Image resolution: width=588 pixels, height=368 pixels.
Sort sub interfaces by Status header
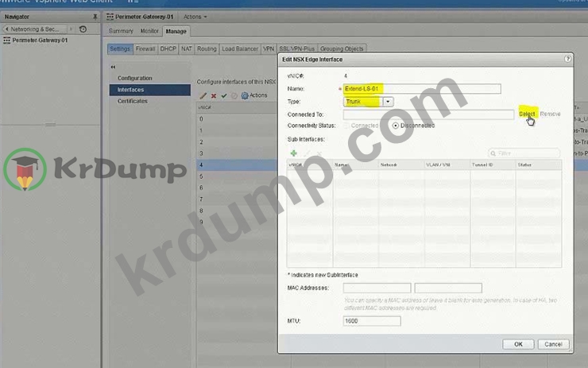(x=539, y=165)
